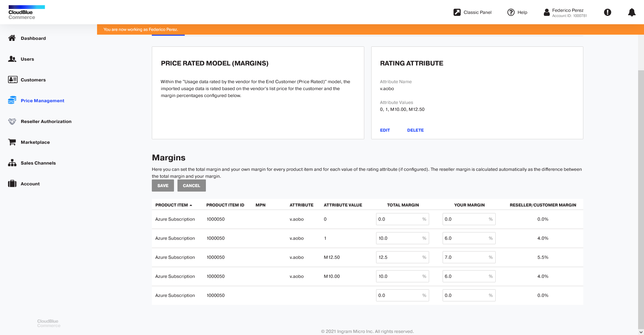Go to Customers section
This screenshot has height=335, width=644.
pyautogui.click(x=33, y=80)
